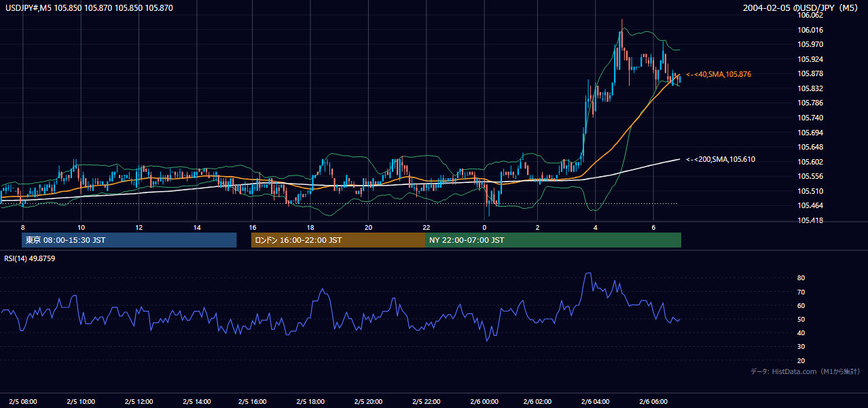
Task: Click price axis value 105.648
Action: (811, 147)
